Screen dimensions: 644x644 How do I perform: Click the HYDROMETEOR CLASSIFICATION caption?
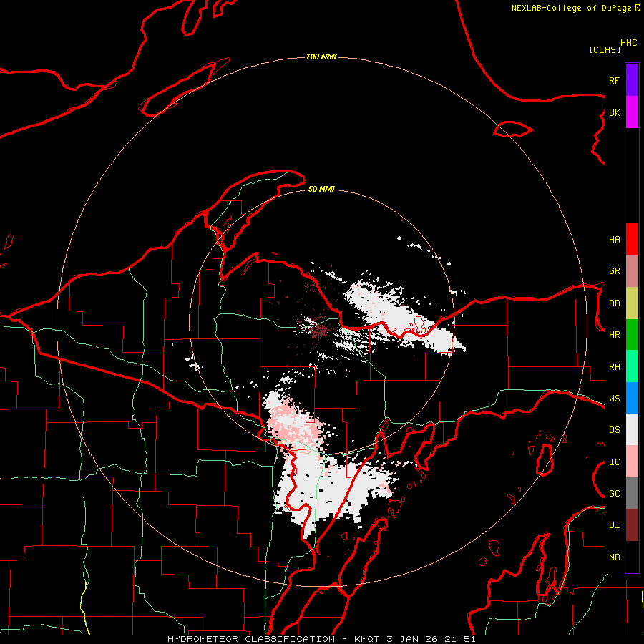(x=251, y=639)
